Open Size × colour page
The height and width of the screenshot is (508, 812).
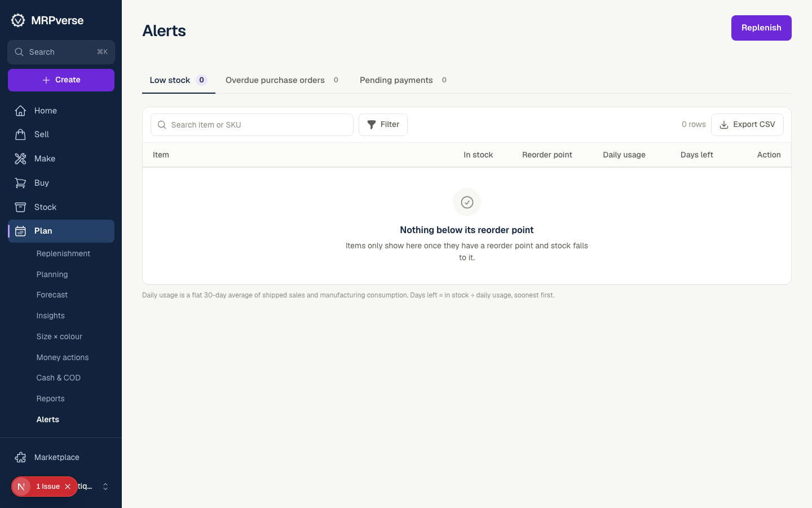coord(59,336)
